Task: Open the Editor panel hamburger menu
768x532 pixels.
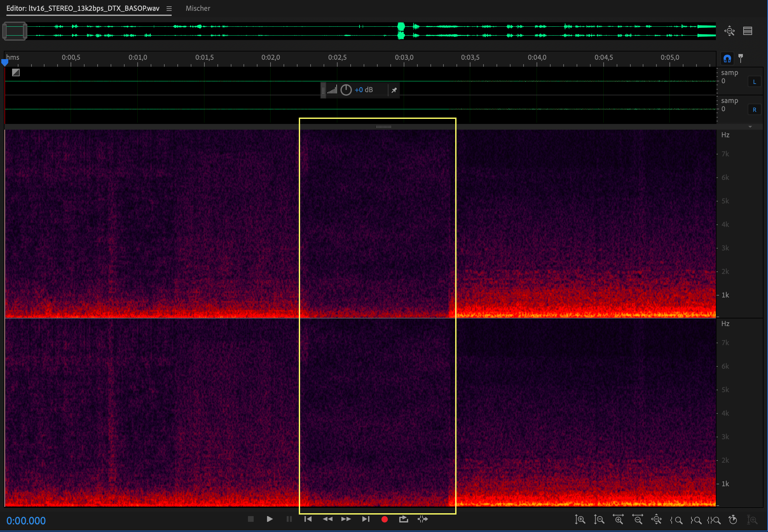Action: coord(169,9)
